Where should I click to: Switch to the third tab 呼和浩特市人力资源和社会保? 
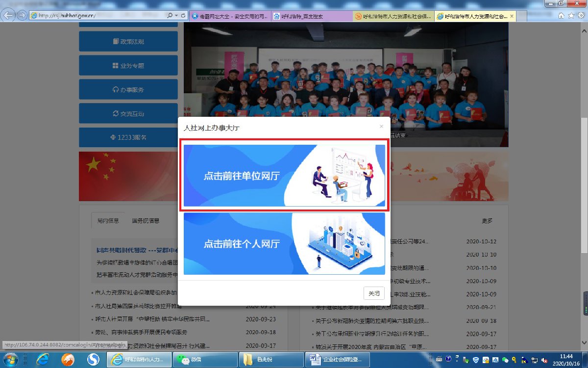tap(393, 16)
